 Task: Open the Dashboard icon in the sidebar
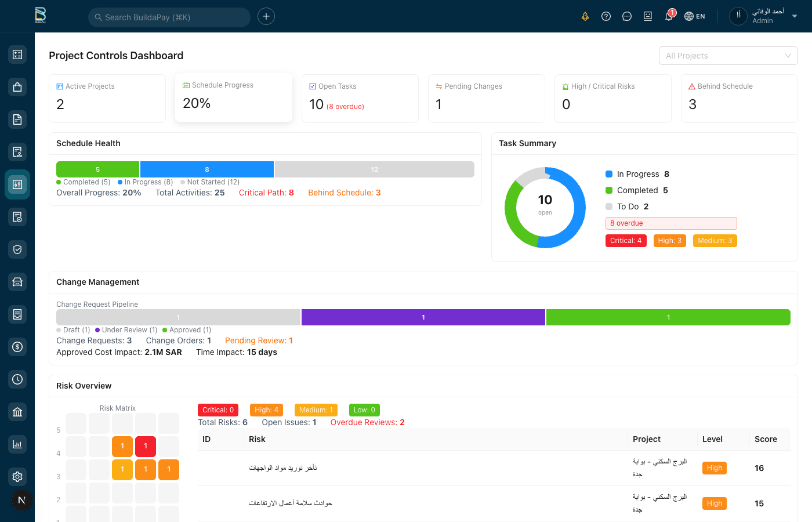click(17, 54)
